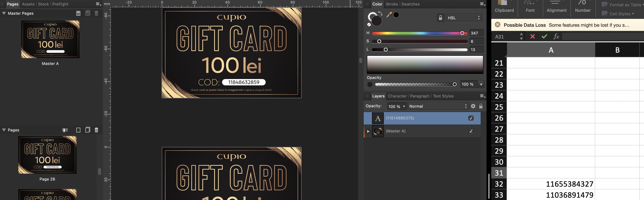
Task: Open the Pages panel preferences menu icon
Action: 98,4
